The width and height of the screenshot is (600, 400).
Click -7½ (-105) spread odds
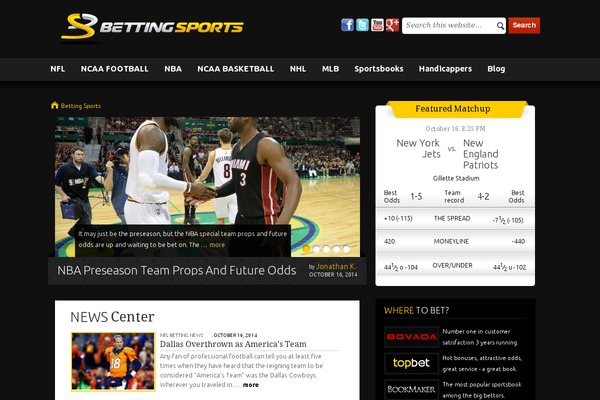click(507, 220)
